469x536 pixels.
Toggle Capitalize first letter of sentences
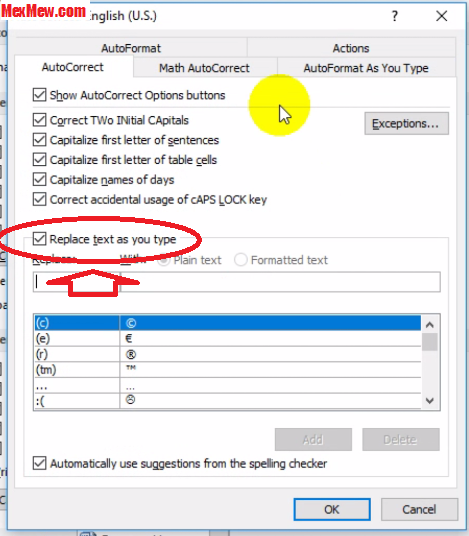pos(39,140)
